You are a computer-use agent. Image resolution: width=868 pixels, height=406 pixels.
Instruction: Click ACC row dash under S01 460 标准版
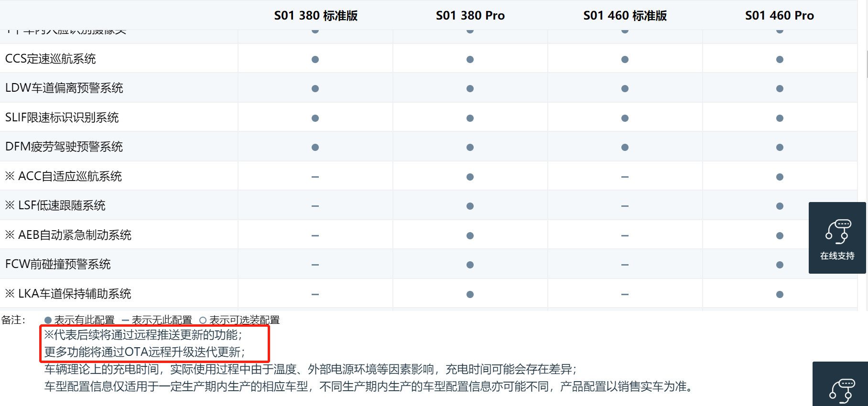point(625,177)
